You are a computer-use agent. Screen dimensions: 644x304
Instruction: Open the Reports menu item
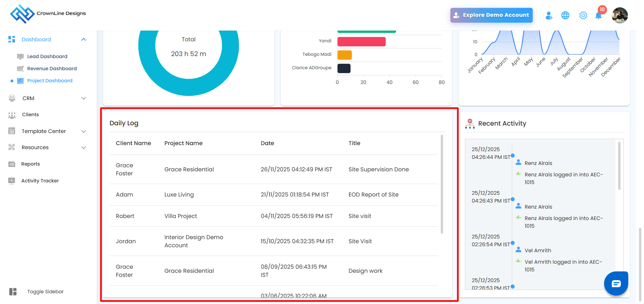coord(31,164)
